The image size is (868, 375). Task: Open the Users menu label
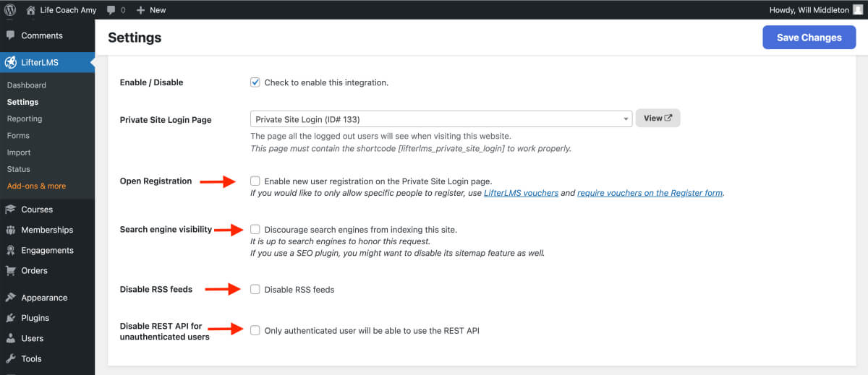point(32,338)
